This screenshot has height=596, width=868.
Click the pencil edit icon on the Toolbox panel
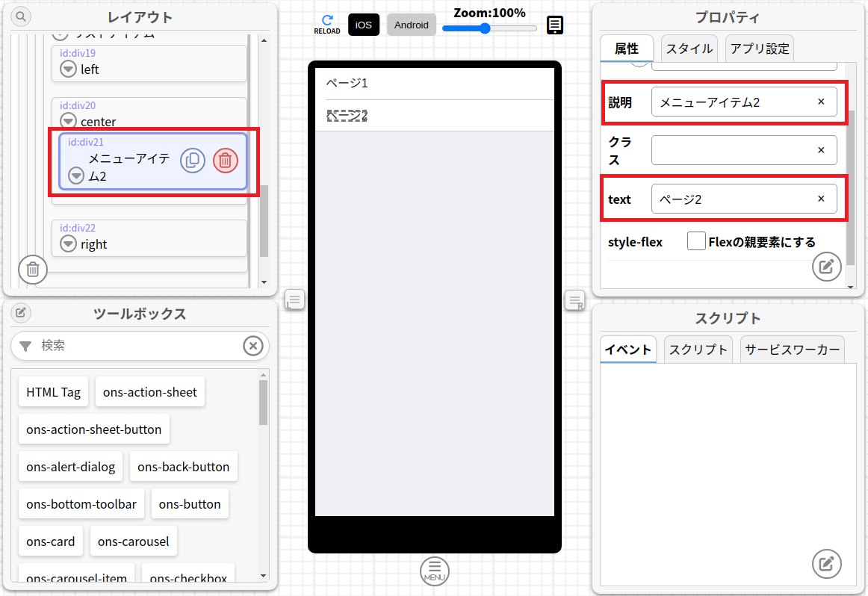point(20,313)
